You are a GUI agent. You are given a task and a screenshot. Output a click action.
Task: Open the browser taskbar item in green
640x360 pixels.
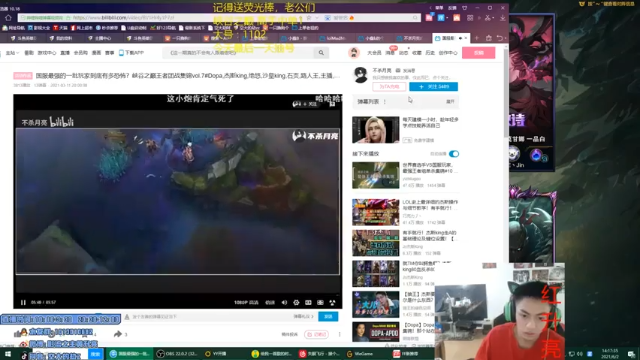[x=130, y=354]
